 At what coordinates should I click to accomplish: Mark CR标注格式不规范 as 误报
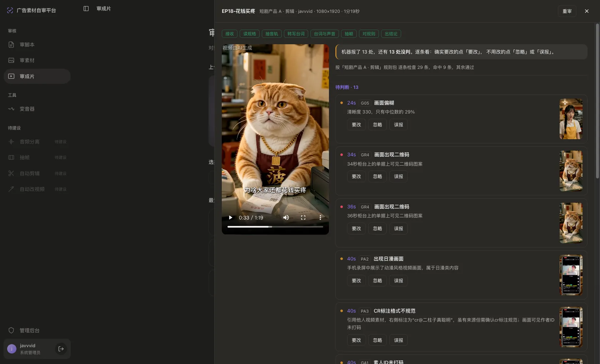coord(399,340)
